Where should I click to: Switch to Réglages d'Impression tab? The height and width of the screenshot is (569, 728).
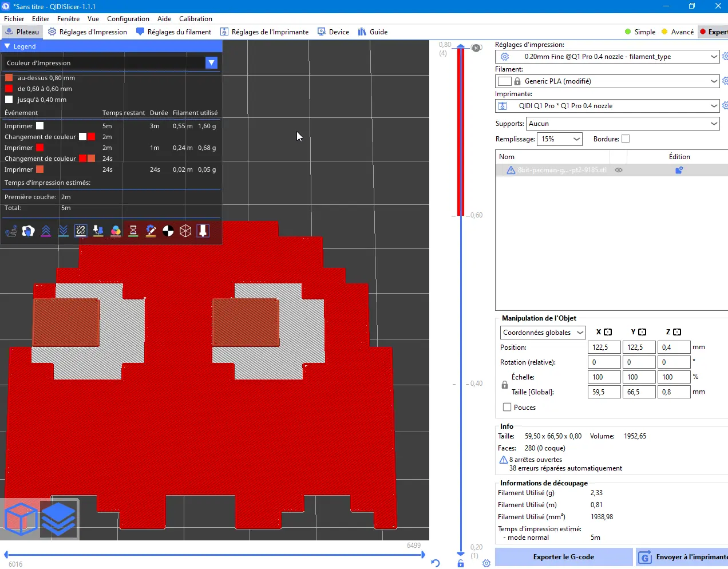(88, 32)
